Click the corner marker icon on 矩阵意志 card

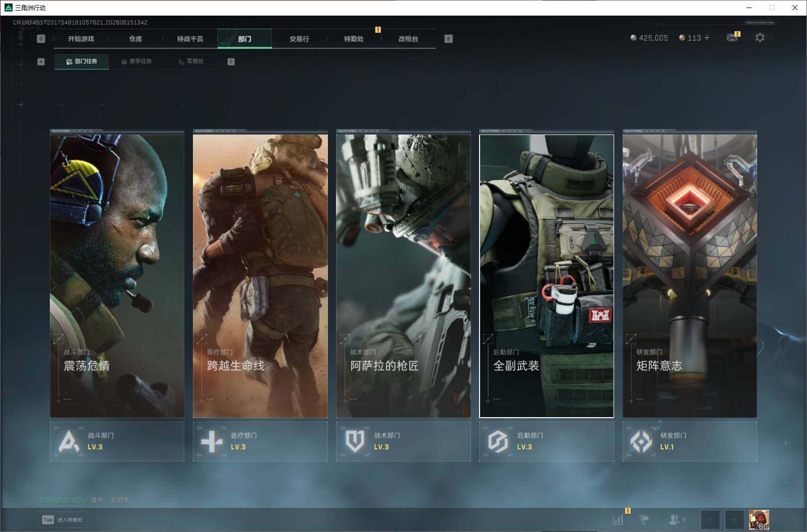[x=631, y=339]
